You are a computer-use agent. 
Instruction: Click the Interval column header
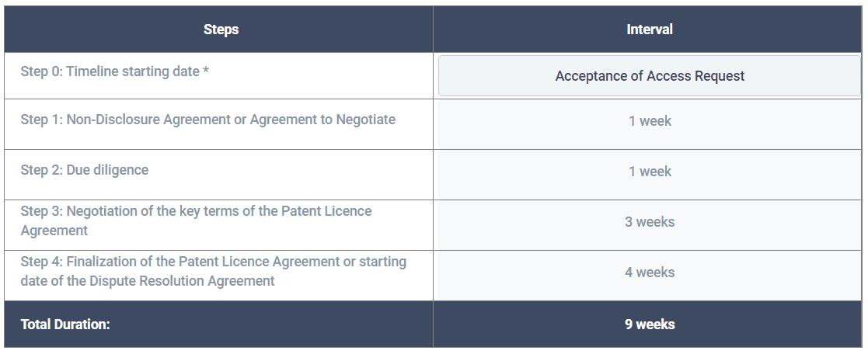tap(650, 29)
